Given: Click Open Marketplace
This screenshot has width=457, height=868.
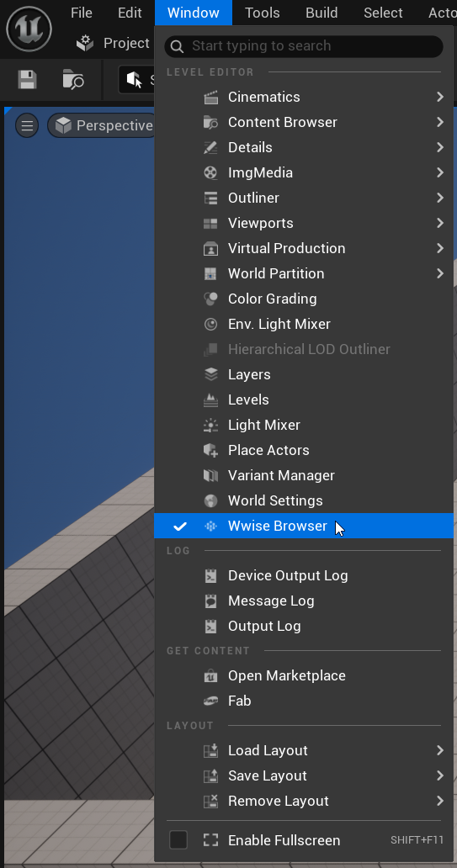Looking at the screenshot, I should point(304,676).
